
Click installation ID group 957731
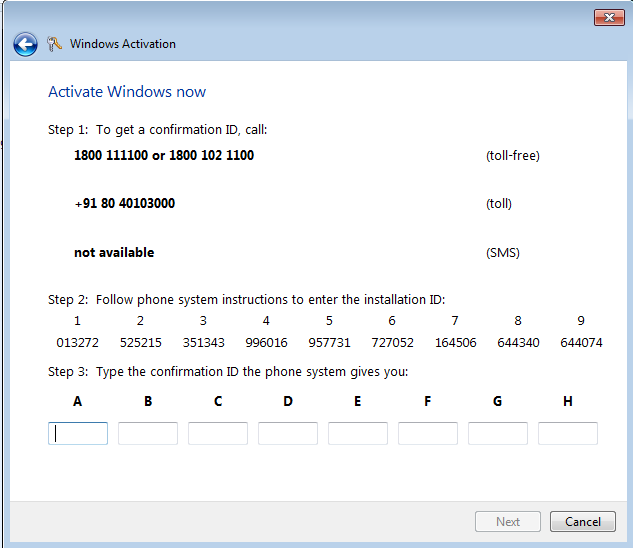click(x=329, y=342)
